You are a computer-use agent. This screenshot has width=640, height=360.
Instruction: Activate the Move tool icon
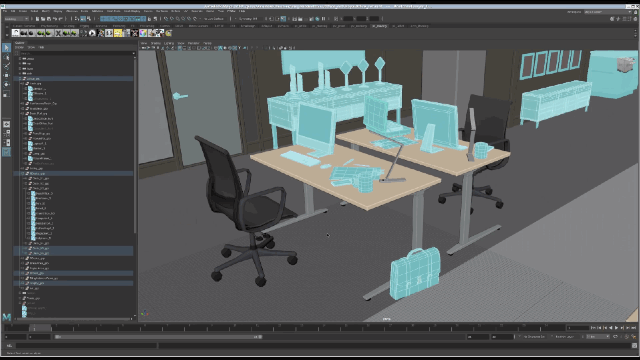tap(6, 76)
